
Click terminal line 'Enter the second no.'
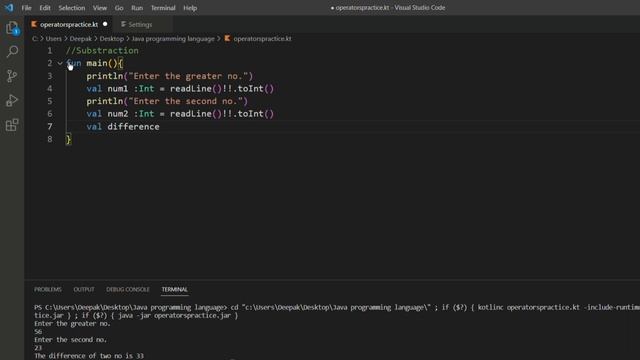click(71, 340)
